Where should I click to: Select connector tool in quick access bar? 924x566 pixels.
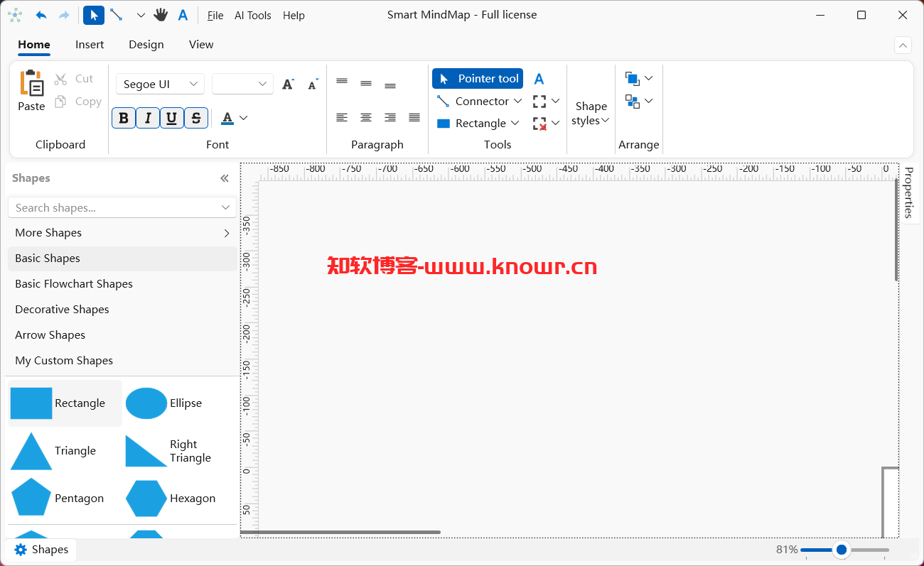tap(117, 15)
